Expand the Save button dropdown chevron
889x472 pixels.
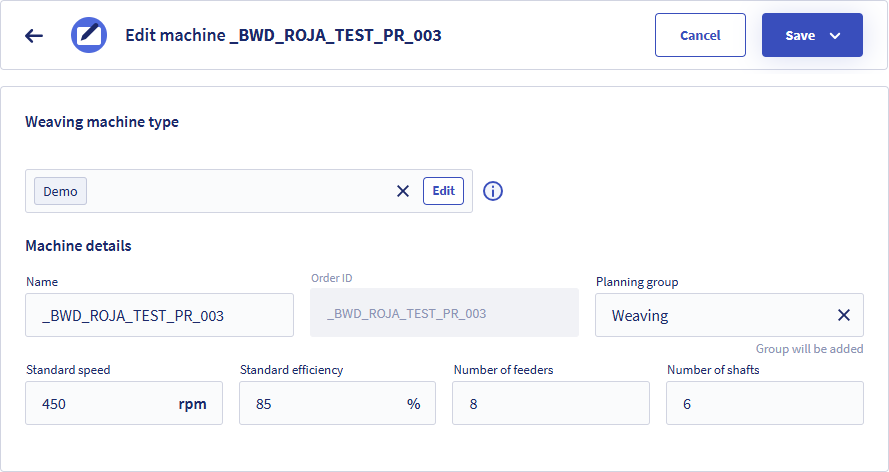pos(835,36)
